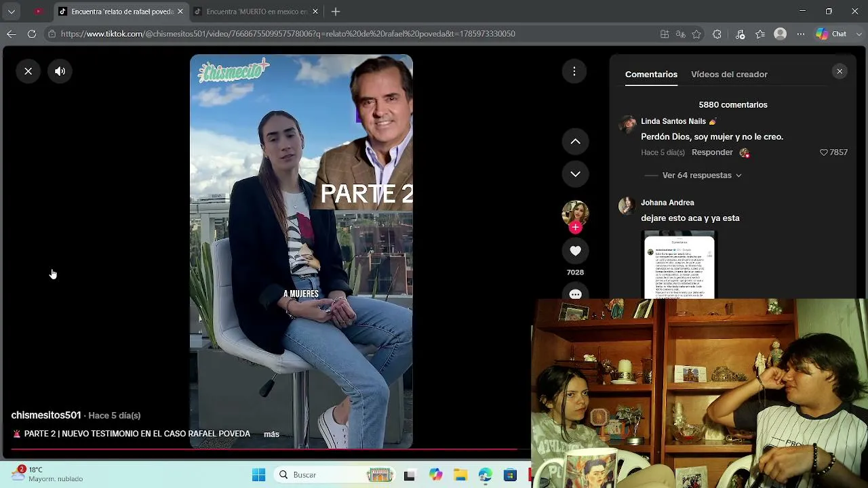
Task: Open Johana Andrea profile name
Action: pyautogui.click(x=667, y=203)
